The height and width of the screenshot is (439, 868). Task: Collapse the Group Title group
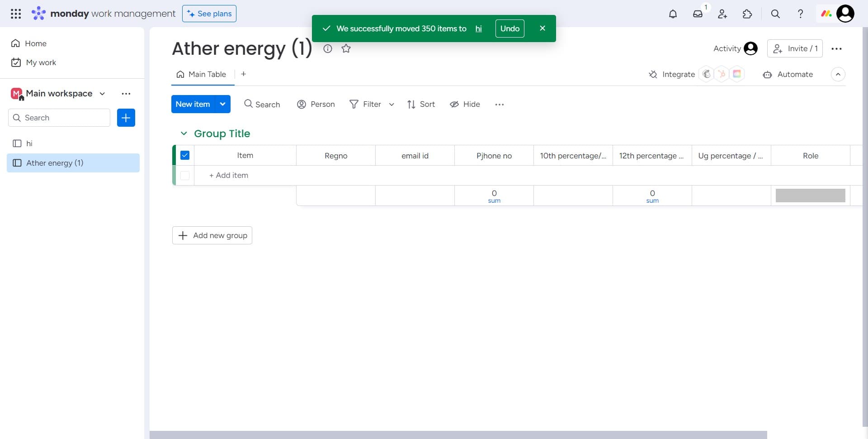184,134
